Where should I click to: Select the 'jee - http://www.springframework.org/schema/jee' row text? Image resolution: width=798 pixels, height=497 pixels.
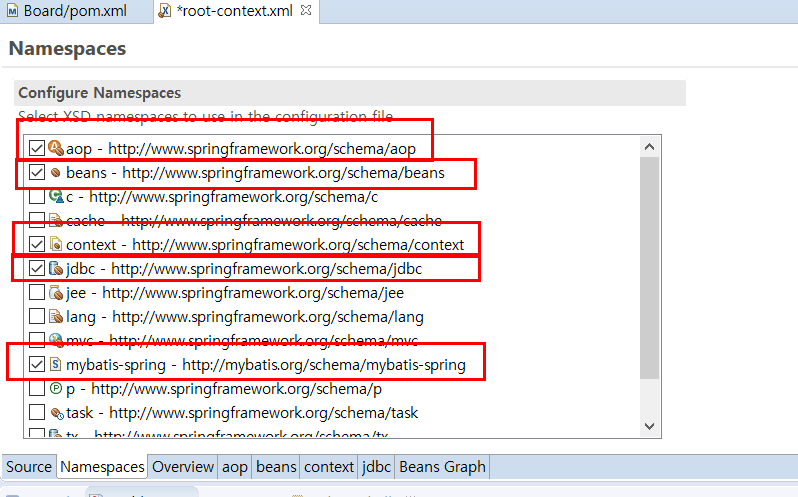(x=235, y=293)
